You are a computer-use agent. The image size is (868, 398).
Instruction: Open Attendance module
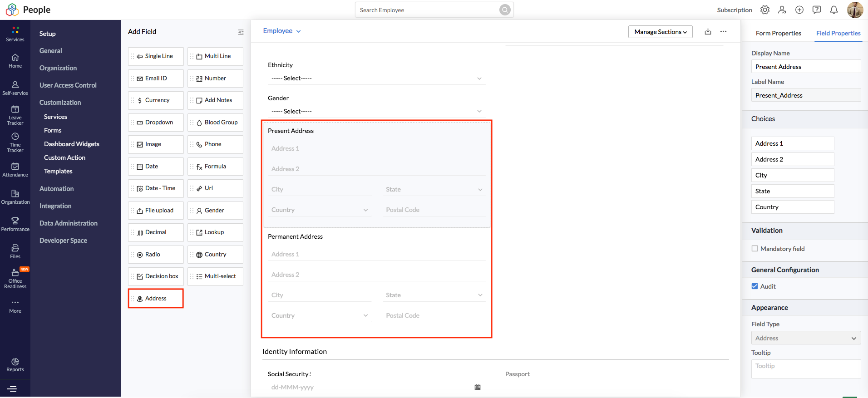(x=15, y=170)
